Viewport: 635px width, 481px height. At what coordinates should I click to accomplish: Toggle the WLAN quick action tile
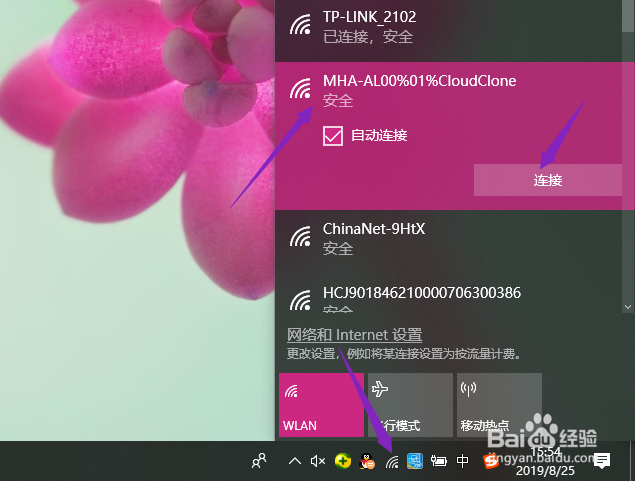click(321, 405)
